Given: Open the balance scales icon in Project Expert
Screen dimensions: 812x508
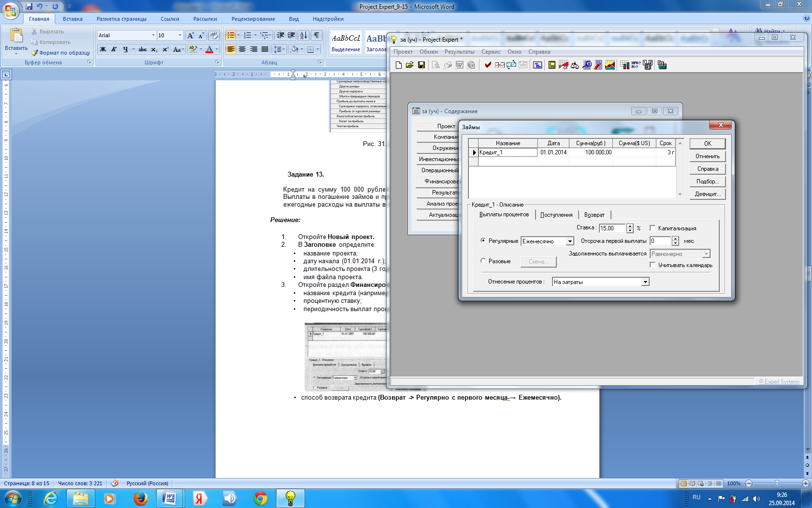Looking at the screenshot, I should coord(575,65).
